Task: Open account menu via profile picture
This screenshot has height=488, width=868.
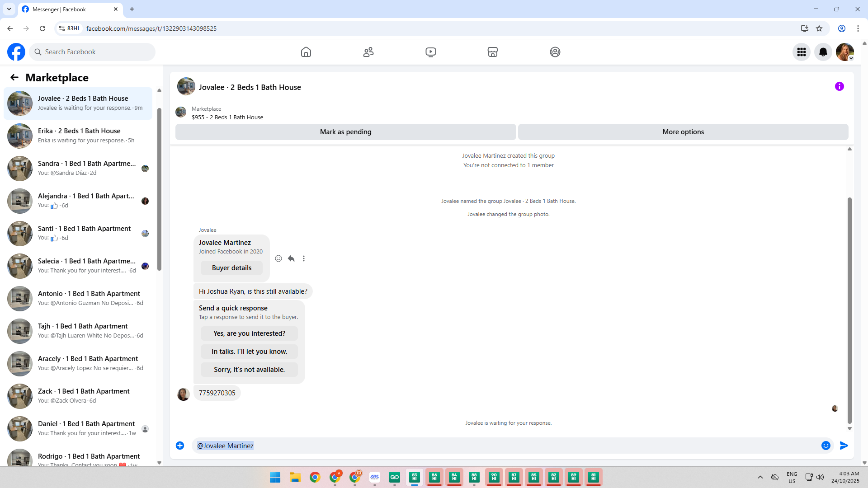Action: click(845, 52)
